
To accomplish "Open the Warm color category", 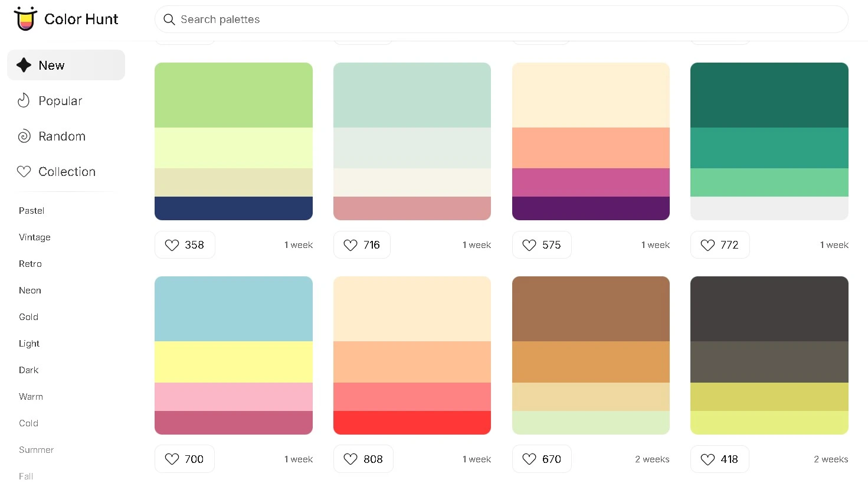I will pyautogui.click(x=31, y=396).
